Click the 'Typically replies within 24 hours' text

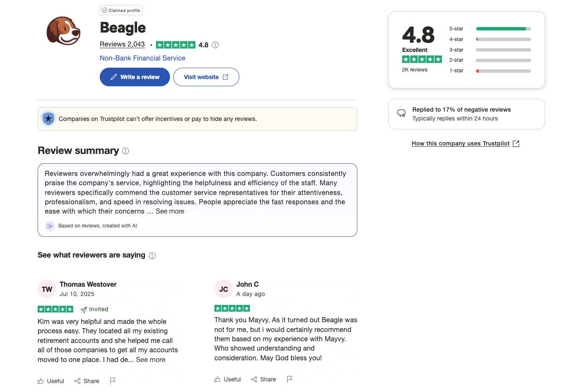pyautogui.click(x=455, y=119)
